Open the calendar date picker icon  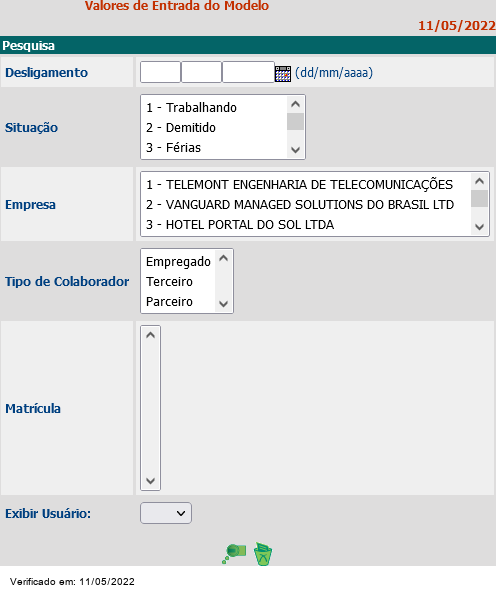click(283, 73)
